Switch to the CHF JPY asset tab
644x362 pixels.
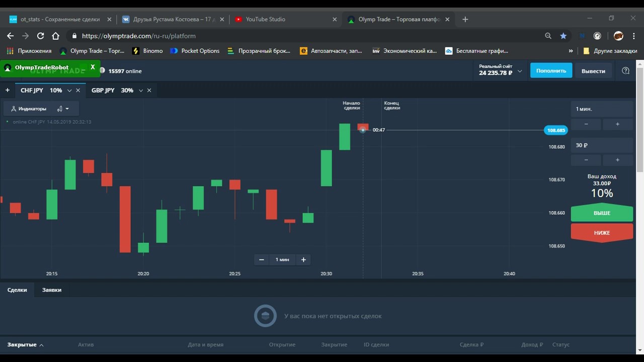click(41, 90)
